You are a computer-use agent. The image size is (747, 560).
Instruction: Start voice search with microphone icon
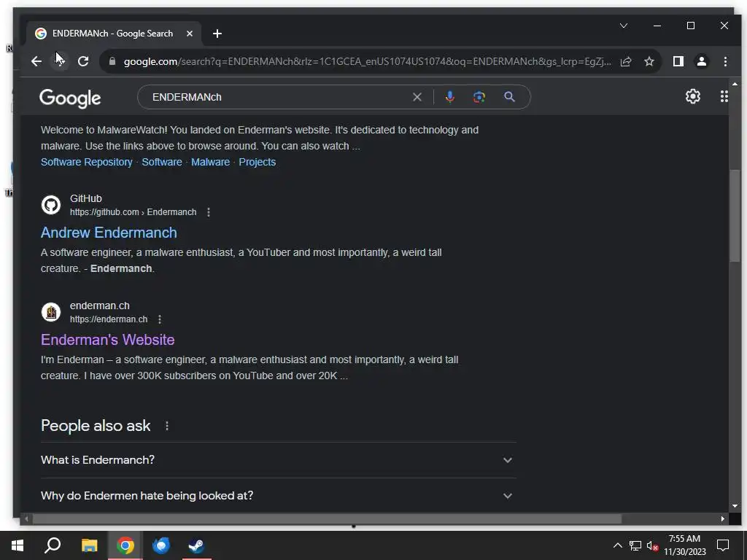[449, 97]
